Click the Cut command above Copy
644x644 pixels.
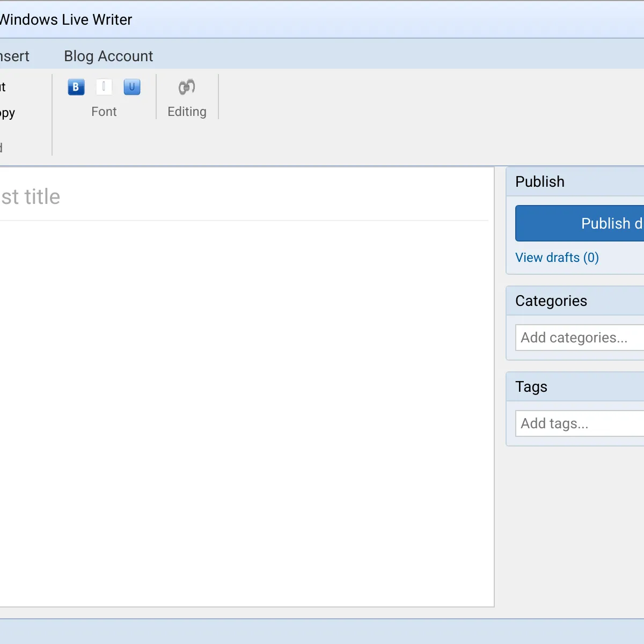[x=3, y=87]
